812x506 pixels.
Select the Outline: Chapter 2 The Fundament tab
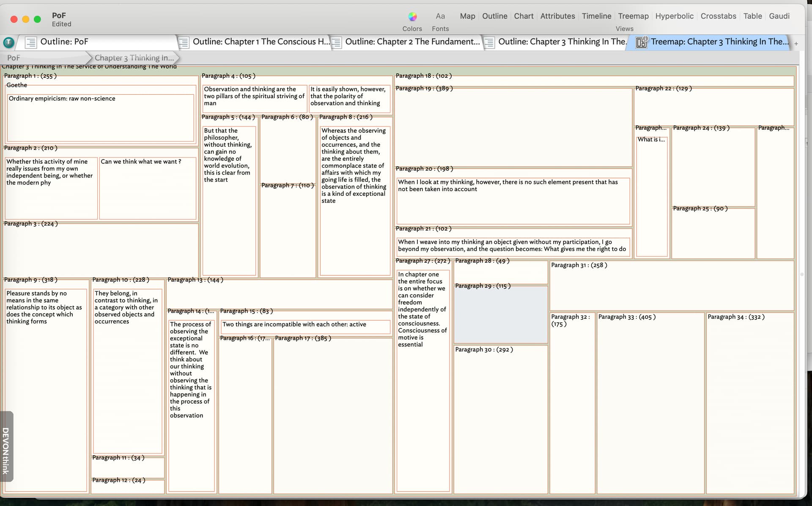407,42
